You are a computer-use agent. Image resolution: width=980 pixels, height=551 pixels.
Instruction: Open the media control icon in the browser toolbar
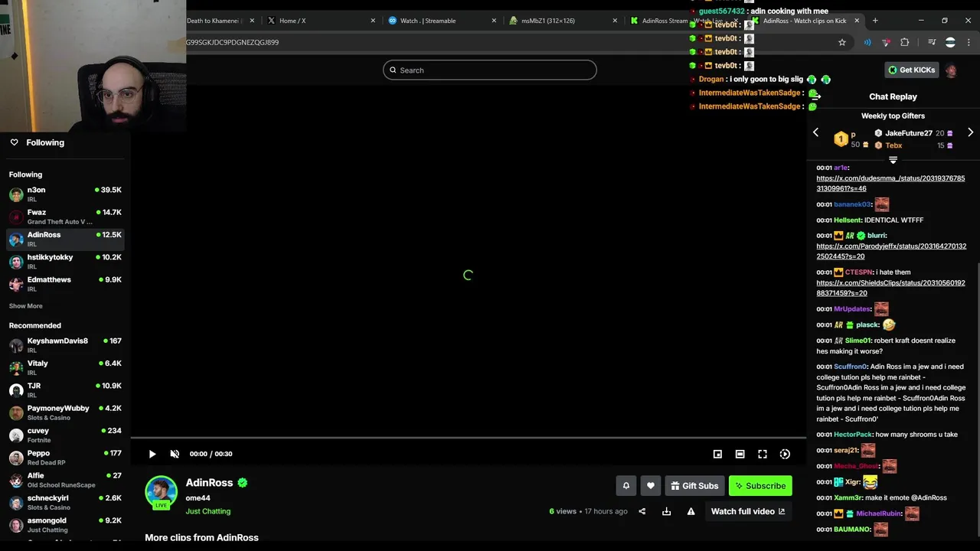coord(932,42)
